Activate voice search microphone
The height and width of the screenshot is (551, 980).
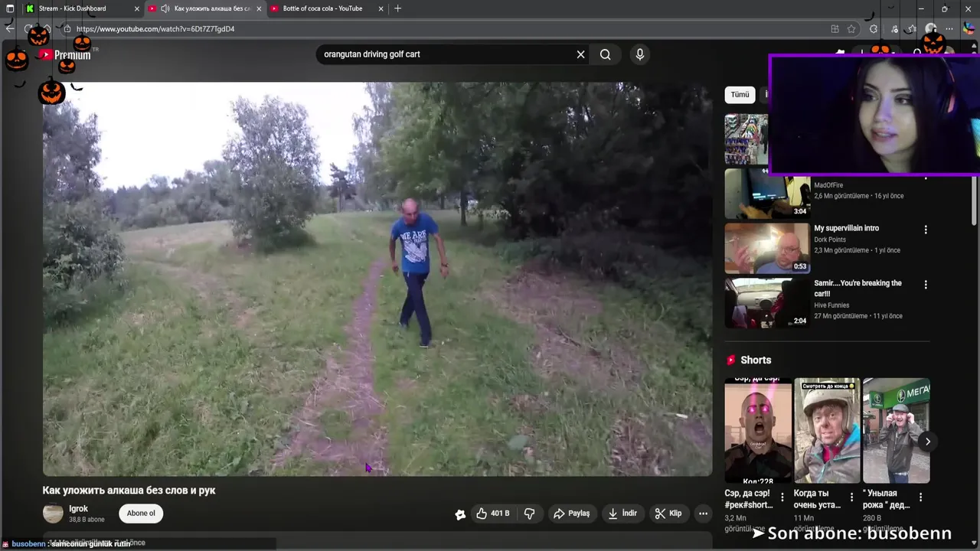[640, 54]
